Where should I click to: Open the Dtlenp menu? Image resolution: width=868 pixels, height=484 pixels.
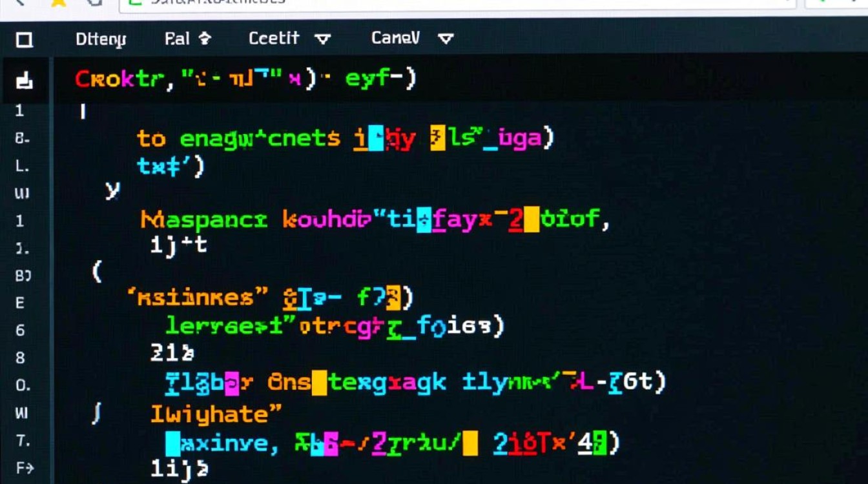pyautogui.click(x=101, y=39)
